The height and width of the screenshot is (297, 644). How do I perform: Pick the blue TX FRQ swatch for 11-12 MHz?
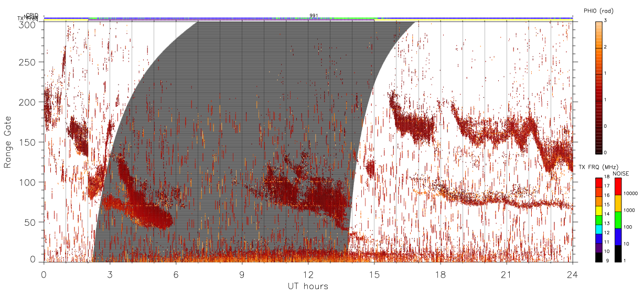[599, 238]
